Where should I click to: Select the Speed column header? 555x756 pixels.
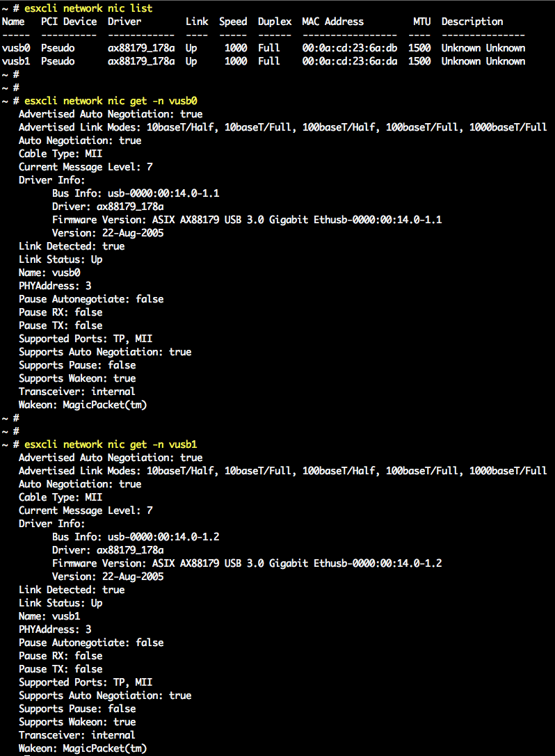(233, 22)
